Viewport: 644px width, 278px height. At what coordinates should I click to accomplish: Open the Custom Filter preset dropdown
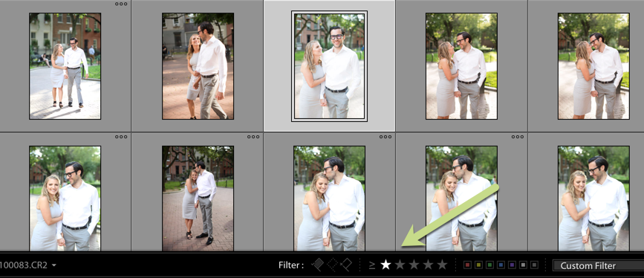click(599, 265)
